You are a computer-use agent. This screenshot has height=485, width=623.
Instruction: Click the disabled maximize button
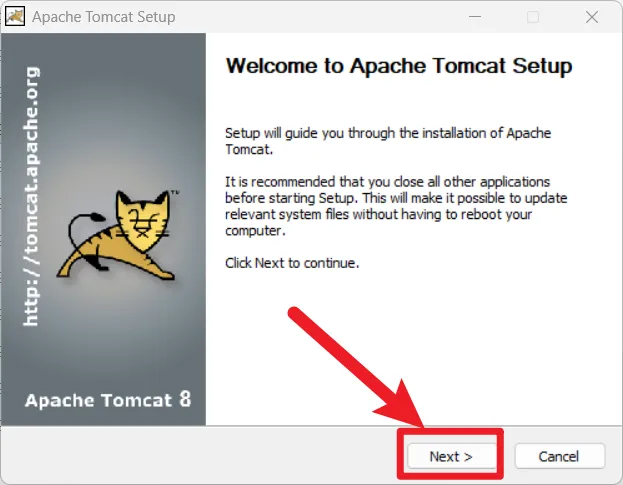pyautogui.click(x=533, y=17)
